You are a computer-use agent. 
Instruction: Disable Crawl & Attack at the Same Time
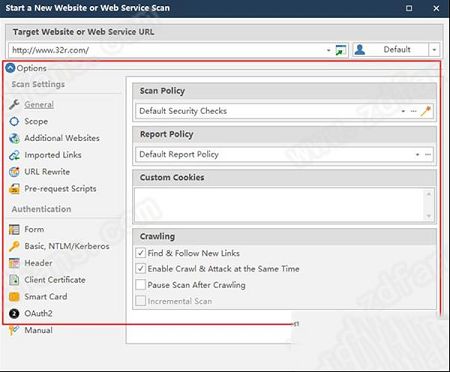coord(141,269)
